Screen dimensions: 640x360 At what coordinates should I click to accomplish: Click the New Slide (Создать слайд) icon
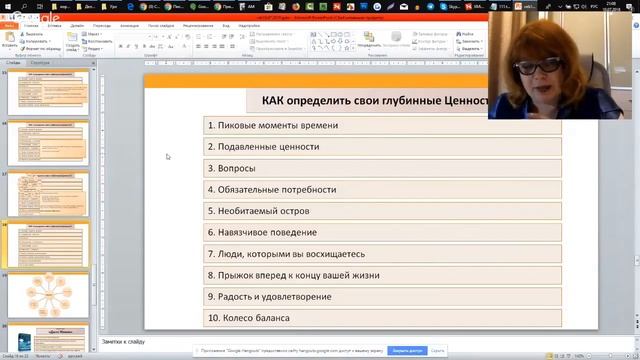pos(72,38)
